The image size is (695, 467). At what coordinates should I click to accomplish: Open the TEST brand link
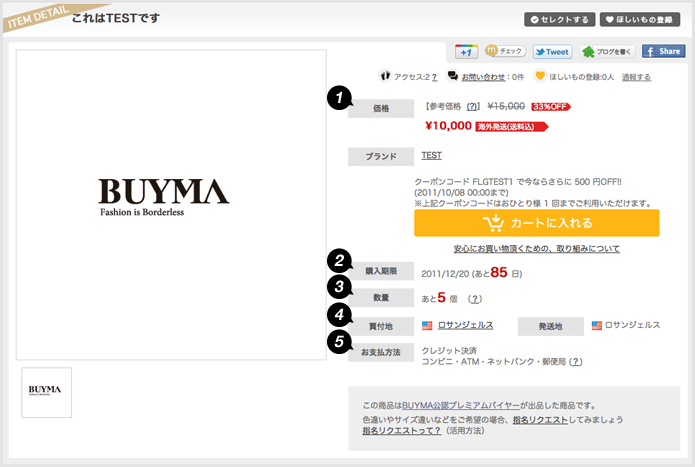tap(431, 155)
